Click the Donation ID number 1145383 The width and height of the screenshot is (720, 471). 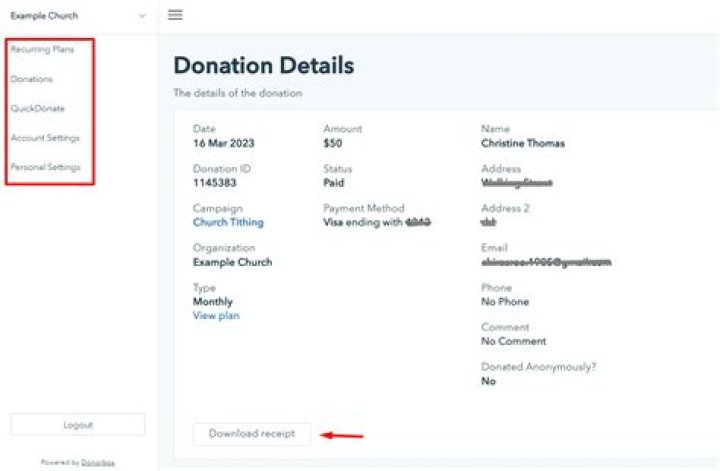click(214, 183)
